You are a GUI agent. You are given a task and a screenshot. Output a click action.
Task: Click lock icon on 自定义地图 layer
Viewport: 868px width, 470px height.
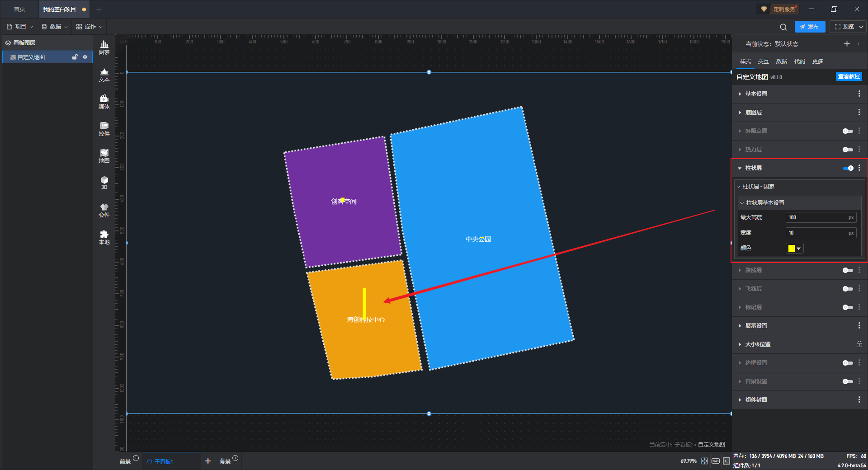point(75,57)
